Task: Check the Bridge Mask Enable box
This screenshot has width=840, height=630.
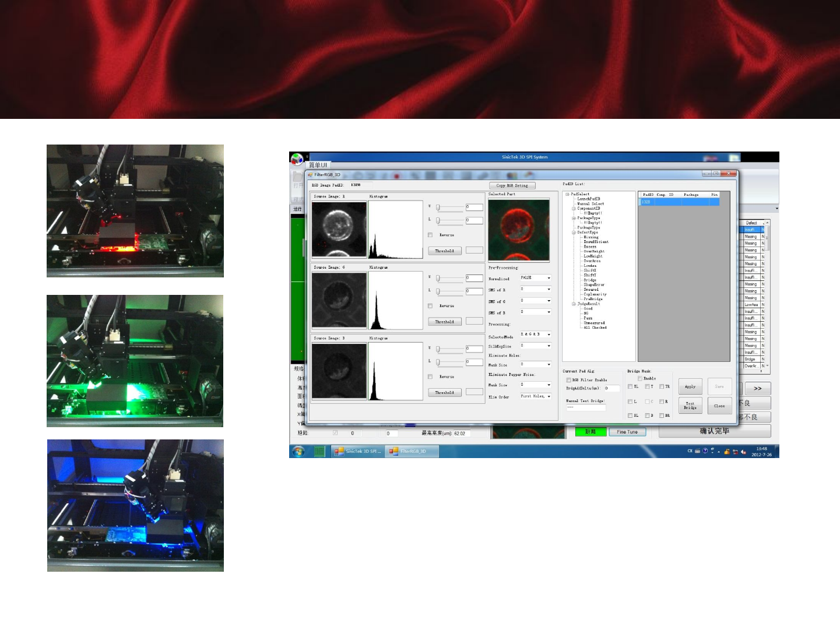Action: click(x=640, y=379)
